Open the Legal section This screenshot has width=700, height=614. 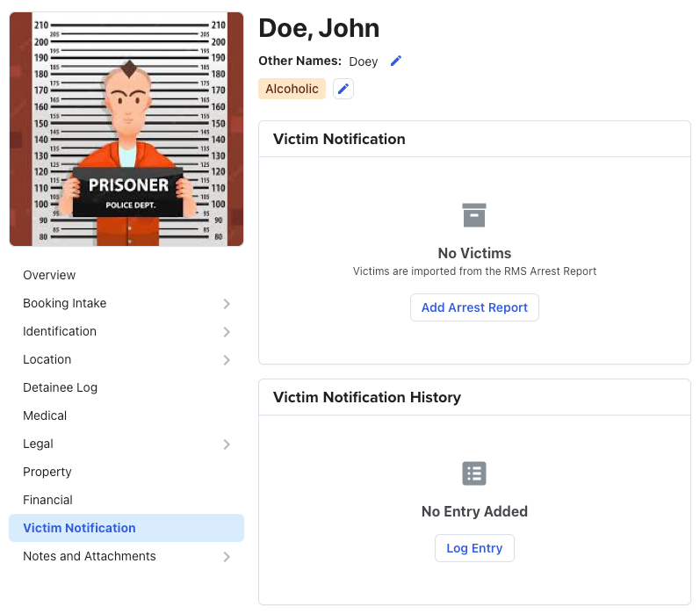tap(126, 444)
